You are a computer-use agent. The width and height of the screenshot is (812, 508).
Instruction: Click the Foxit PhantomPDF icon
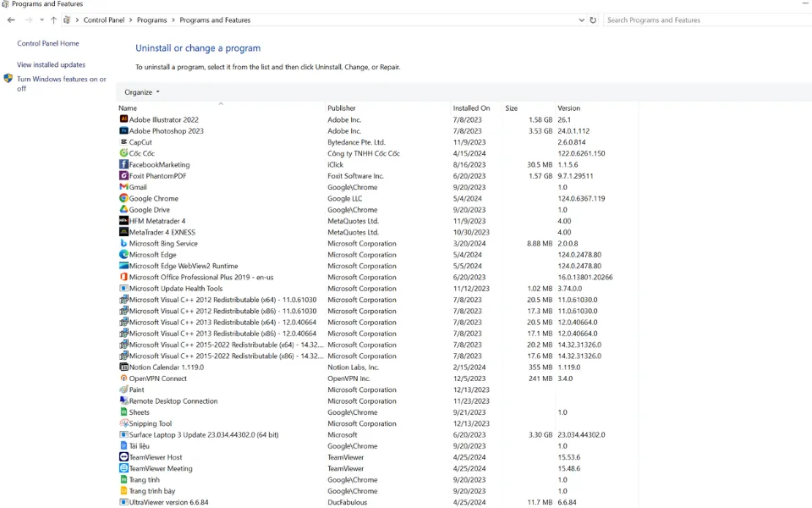click(x=123, y=176)
